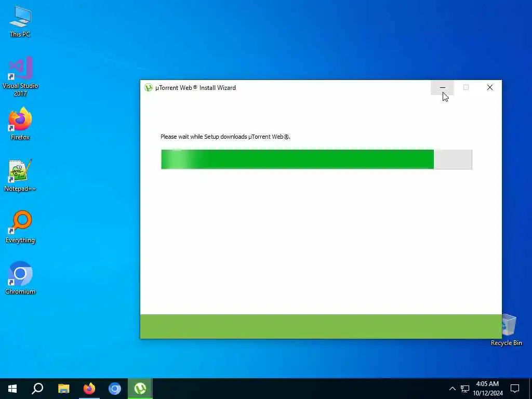
Task: Select the Chromium desktop shortcut
Action: click(x=20, y=278)
